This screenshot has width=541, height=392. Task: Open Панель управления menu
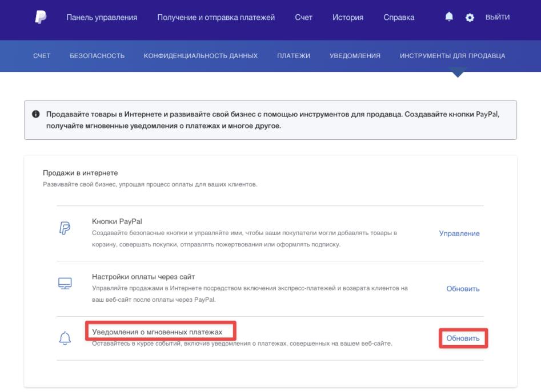point(102,17)
